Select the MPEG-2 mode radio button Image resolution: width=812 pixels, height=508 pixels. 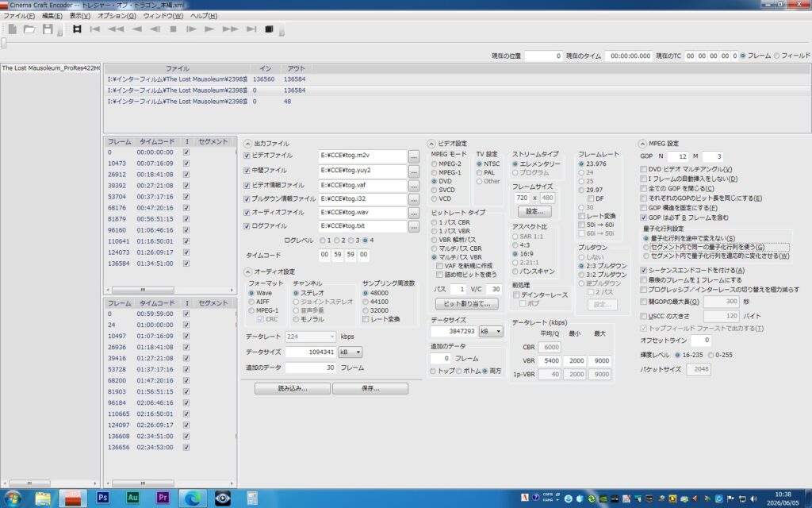434,164
